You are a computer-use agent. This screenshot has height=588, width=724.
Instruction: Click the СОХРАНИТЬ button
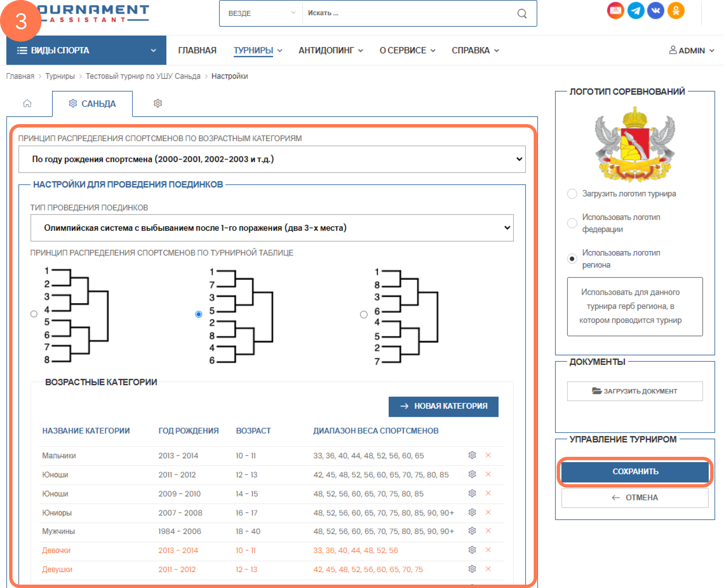click(635, 471)
